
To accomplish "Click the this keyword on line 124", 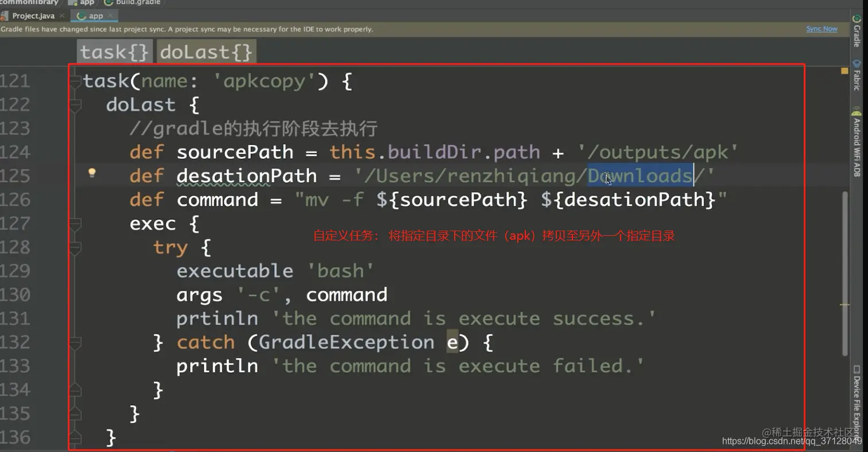I will 352,152.
